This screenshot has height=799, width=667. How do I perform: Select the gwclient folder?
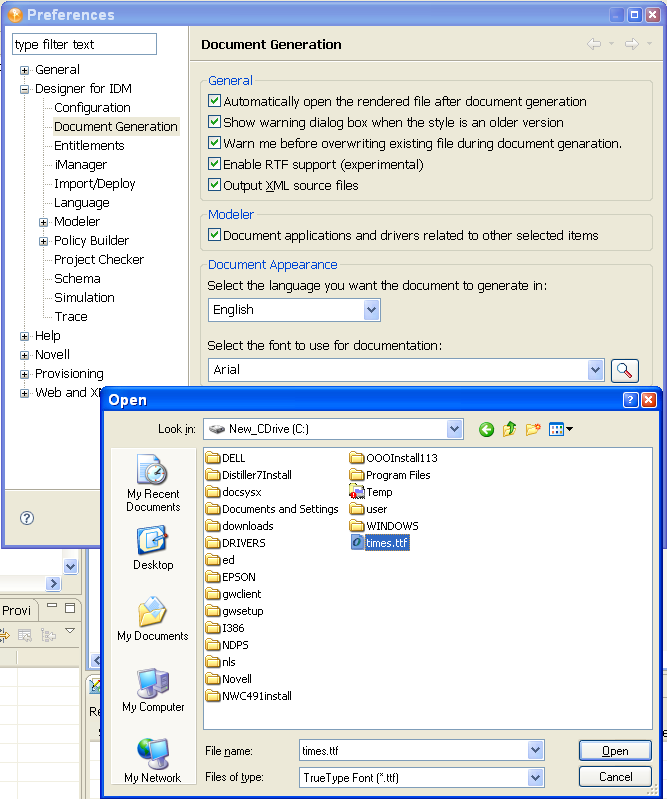(x=234, y=594)
